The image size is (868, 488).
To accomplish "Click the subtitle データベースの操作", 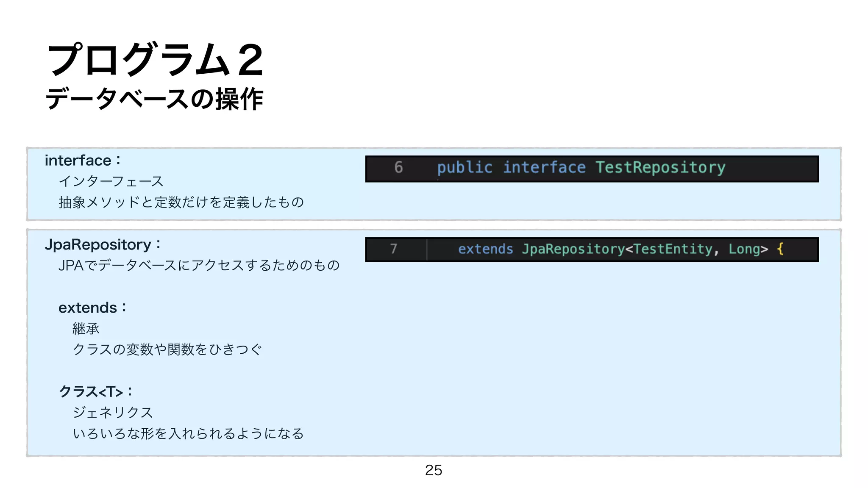I will point(154,99).
